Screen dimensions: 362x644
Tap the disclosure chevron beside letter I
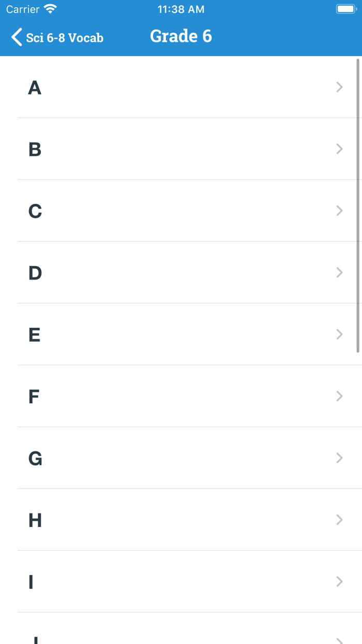(x=339, y=581)
